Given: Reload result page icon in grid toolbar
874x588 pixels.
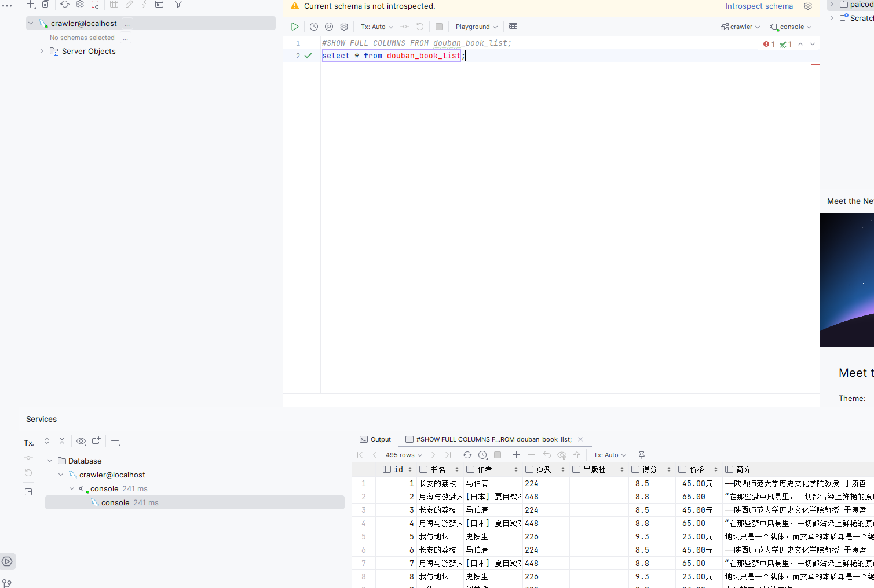Looking at the screenshot, I should [x=467, y=455].
